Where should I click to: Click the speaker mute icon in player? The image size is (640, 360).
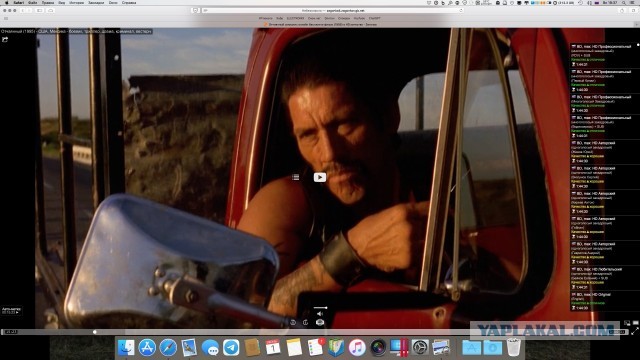[x=320, y=313]
